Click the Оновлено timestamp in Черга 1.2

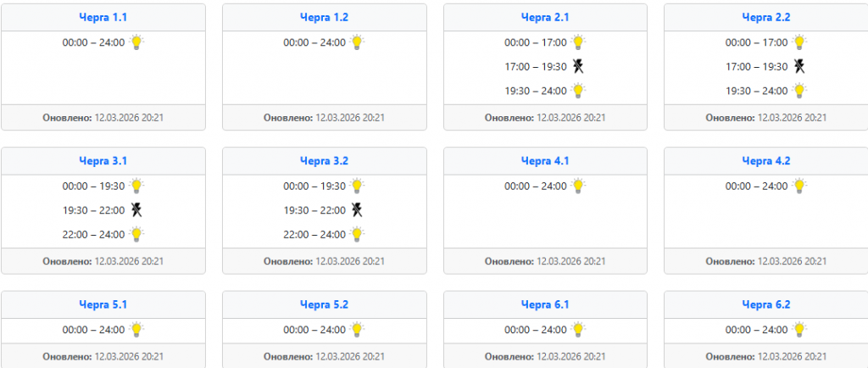(x=324, y=117)
